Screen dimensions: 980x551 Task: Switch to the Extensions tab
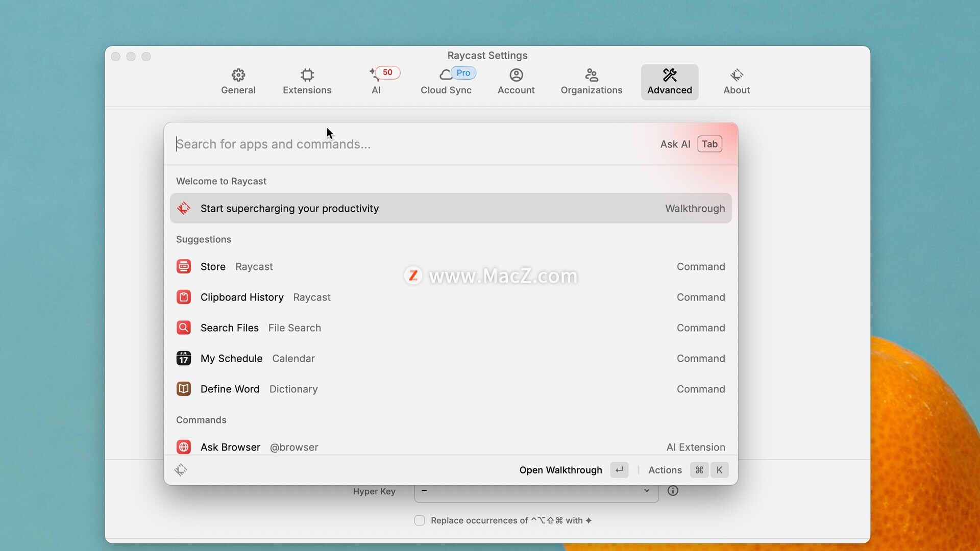pos(307,82)
